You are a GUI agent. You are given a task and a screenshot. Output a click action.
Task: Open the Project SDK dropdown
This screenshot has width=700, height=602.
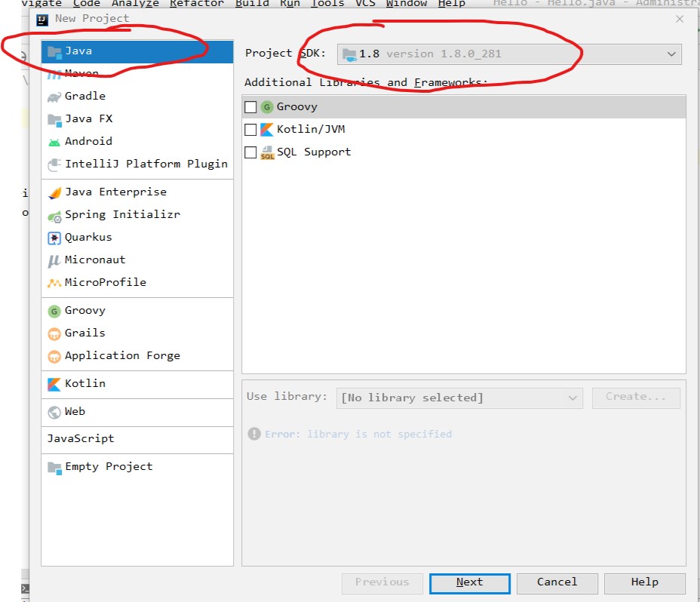(509, 54)
